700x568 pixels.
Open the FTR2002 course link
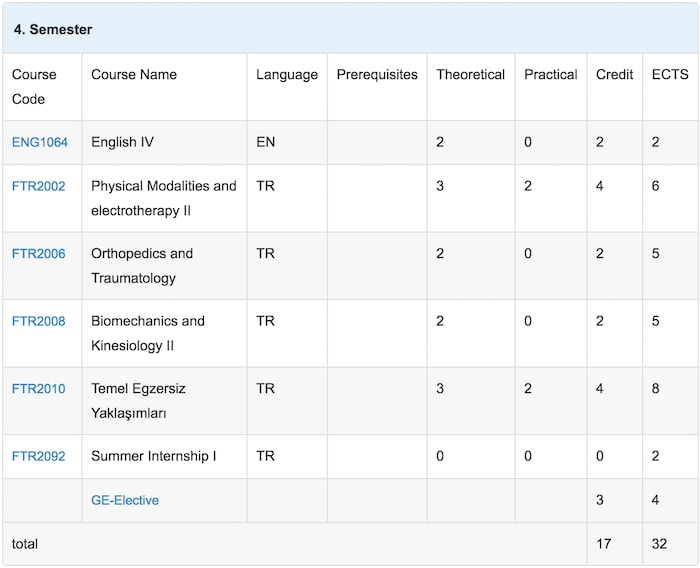38,186
